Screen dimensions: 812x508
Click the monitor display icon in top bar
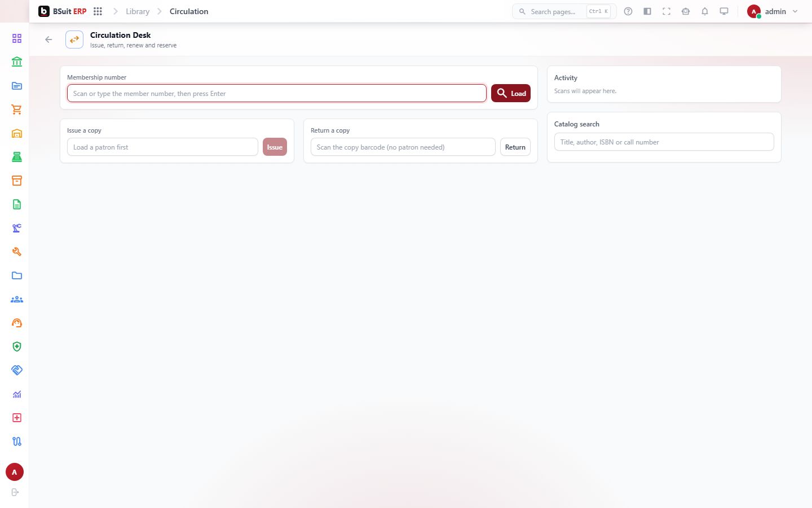pos(724,11)
